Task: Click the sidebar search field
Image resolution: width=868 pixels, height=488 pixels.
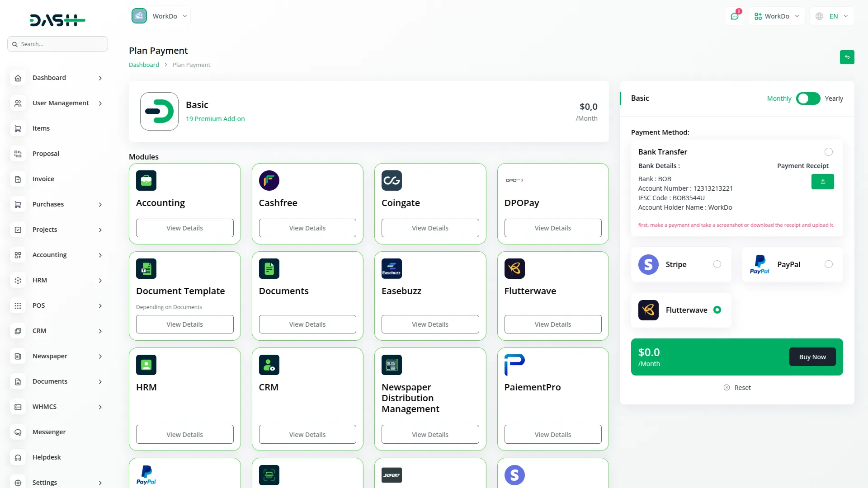Action: 58,44
